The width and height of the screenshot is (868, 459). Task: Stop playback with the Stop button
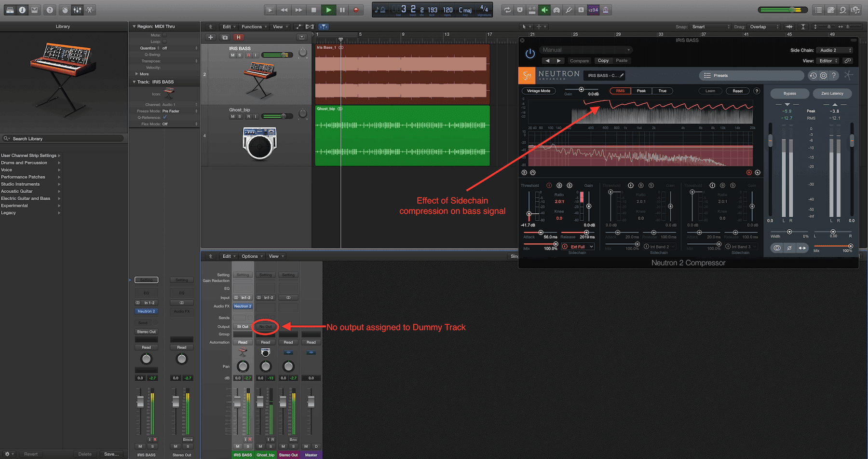314,10
